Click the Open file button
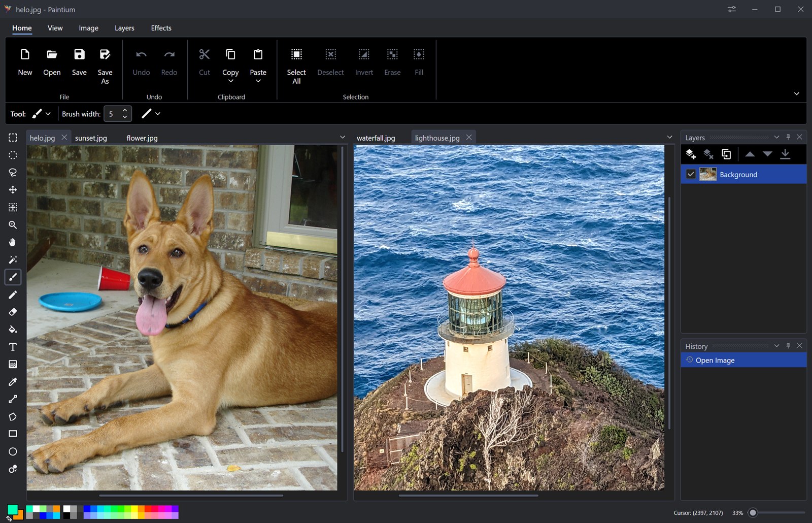Viewport: 812px width, 523px height. pos(52,62)
